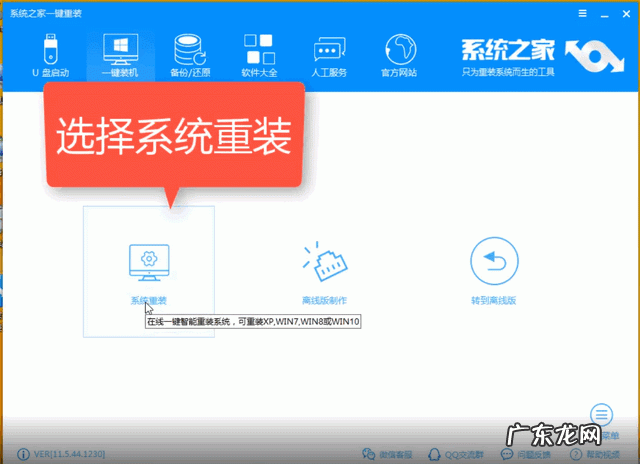This screenshot has width=640, height=464.
Task: Click the 转到离线版 label
Action: (x=494, y=301)
